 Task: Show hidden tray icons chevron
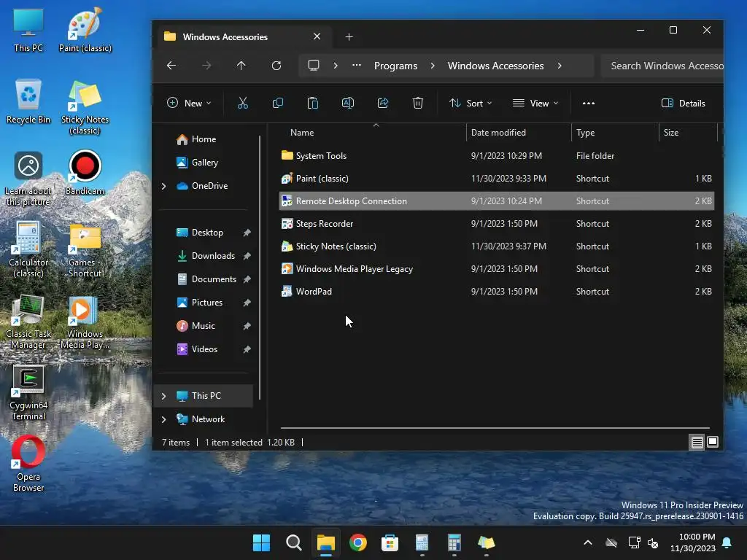(x=588, y=542)
